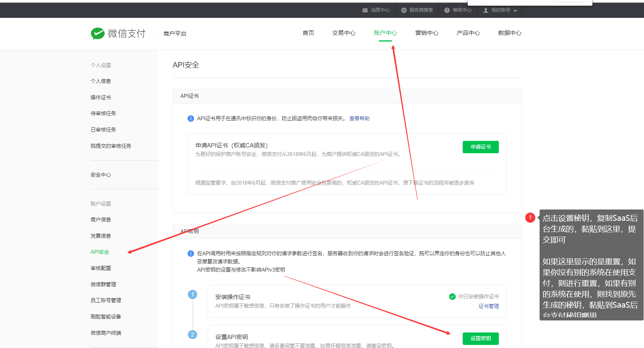
Task: Select API安全 in the sidebar
Action: [100, 252]
